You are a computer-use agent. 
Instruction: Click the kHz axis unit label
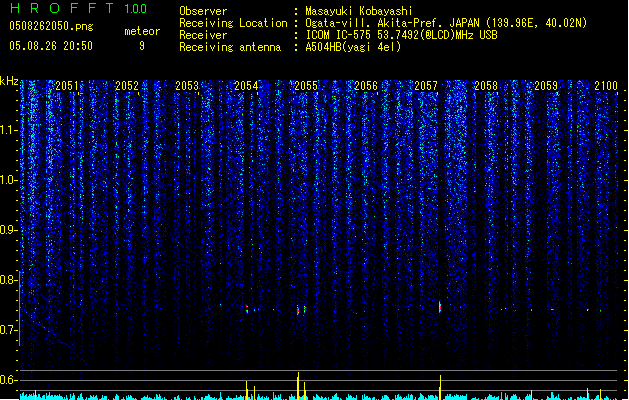coord(9,81)
